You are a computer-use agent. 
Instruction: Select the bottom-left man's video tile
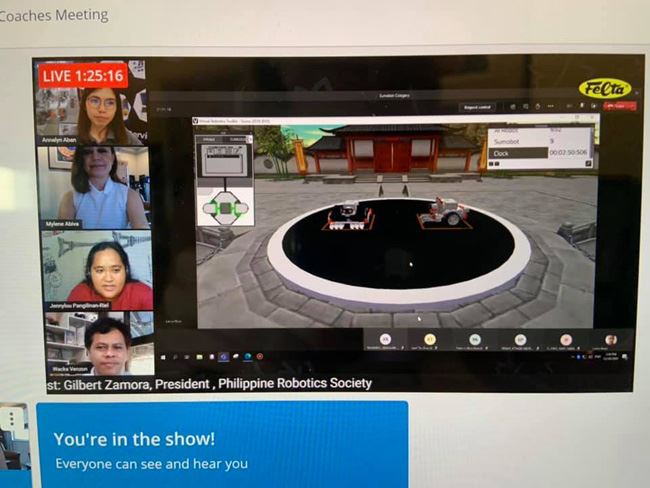tap(100, 344)
